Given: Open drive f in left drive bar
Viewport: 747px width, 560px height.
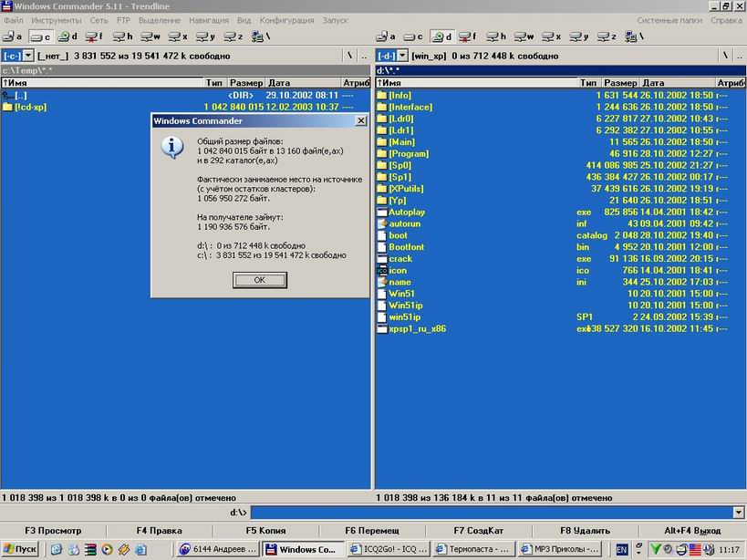Looking at the screenshot, I should coord(94,36).
